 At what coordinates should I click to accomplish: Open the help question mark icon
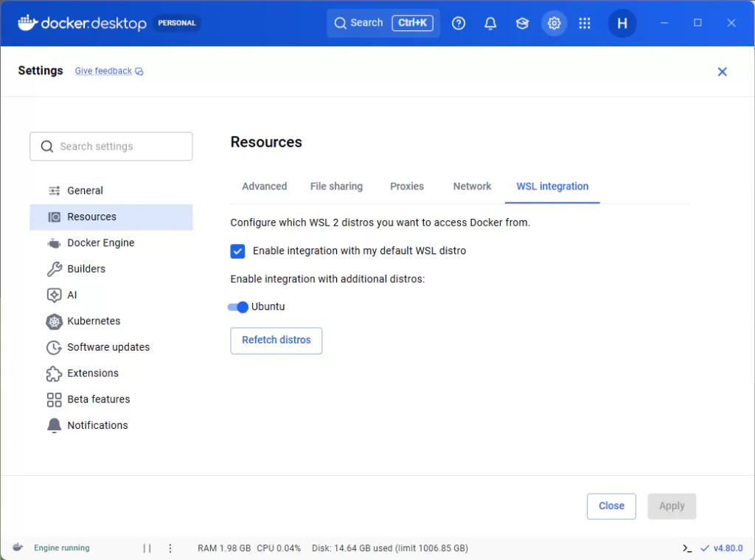click(x=459, y=23)
